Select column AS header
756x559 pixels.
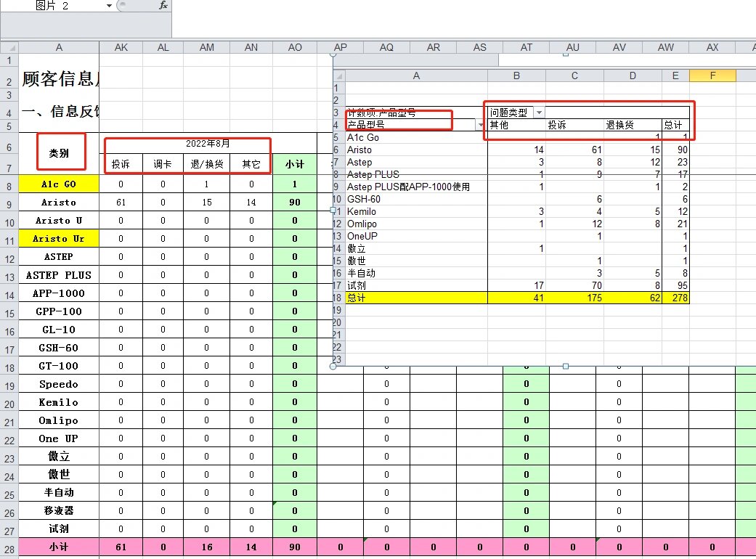click(x=480, y=47)
